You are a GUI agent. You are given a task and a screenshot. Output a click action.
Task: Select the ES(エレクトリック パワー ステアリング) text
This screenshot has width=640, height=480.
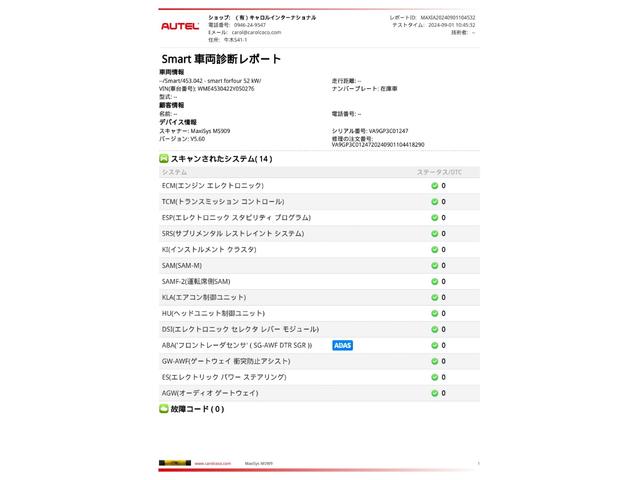pyautogui.click(x=224, y=377)
